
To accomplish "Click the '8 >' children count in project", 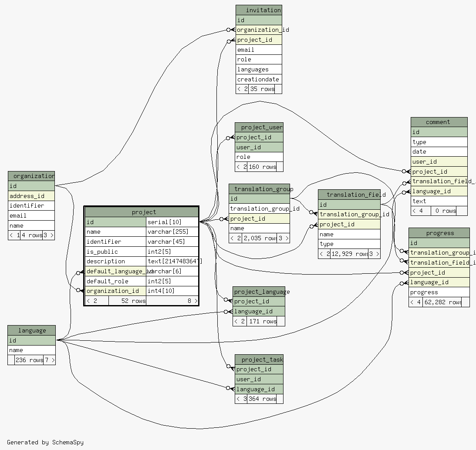I will [192, 301].
